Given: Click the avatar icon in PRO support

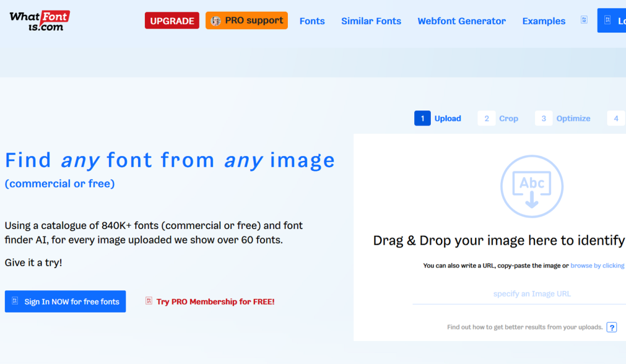Looking at the screenshot, I should click(216, 21).
